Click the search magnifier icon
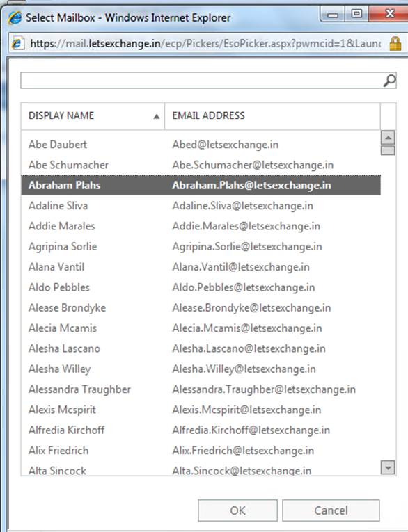 (x=389, y=81)
